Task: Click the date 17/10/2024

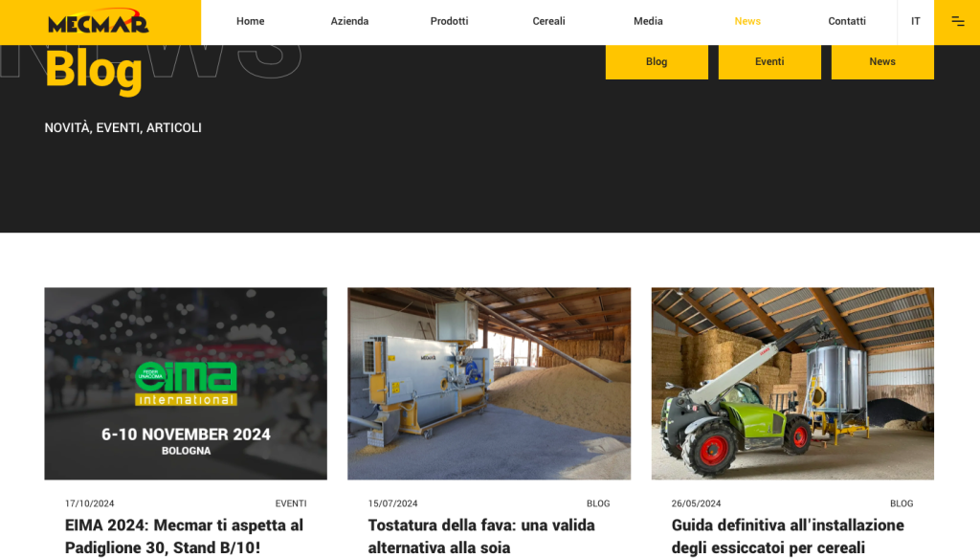Action: pos(89,503)
